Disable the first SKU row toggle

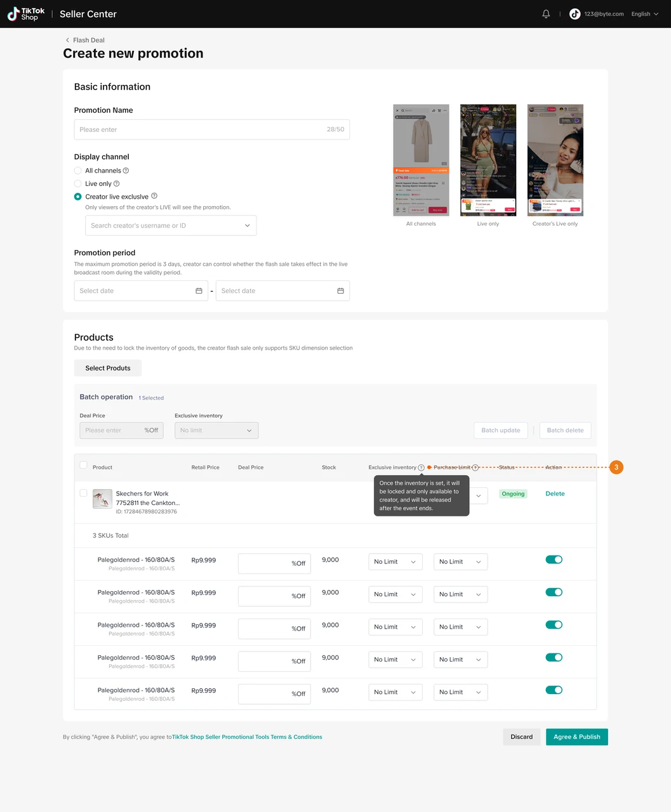(554, 560)
